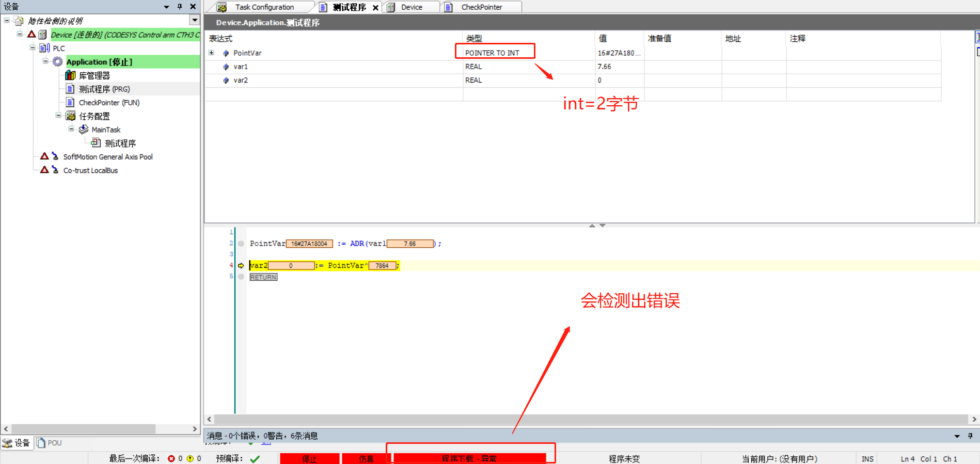Image resolution: width=980 pixels, height=464 pixels.
Task: Click the Co-trust LocalBus icon
Action: coord(55,169)
